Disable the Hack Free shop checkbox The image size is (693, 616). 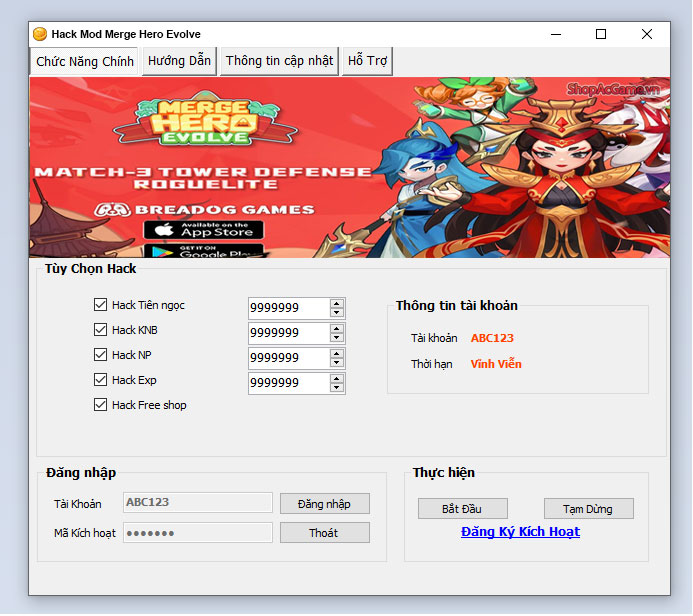100,405
